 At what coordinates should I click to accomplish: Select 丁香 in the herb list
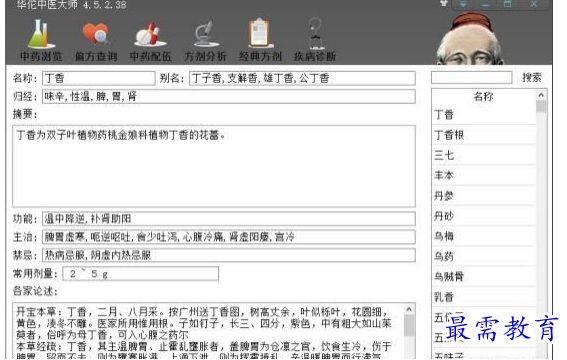pos(484,115)
